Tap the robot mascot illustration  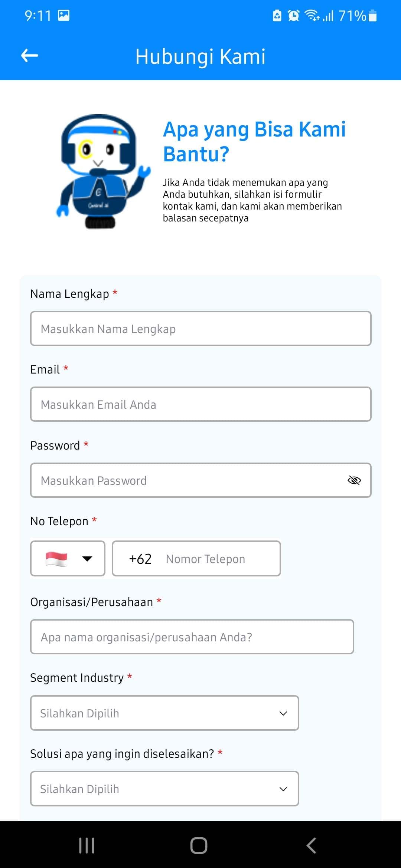click(x=103, y=171)
